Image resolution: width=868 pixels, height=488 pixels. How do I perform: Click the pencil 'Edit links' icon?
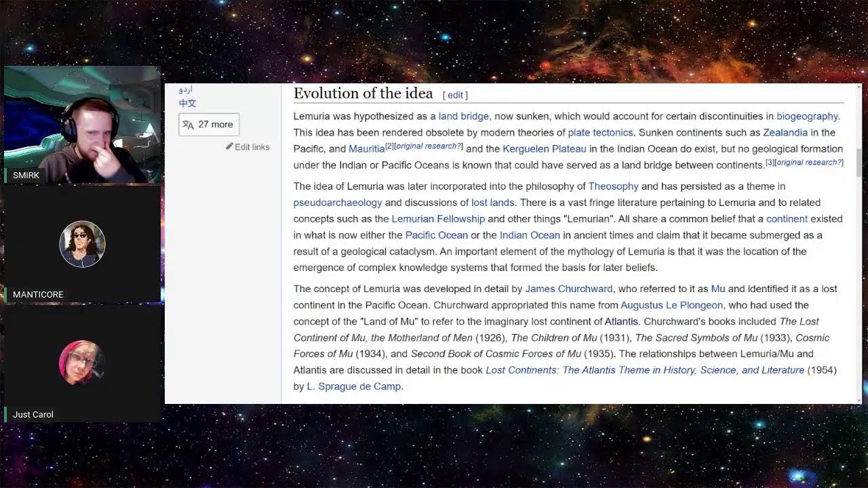pyautogui.click(x=230, y=146)
